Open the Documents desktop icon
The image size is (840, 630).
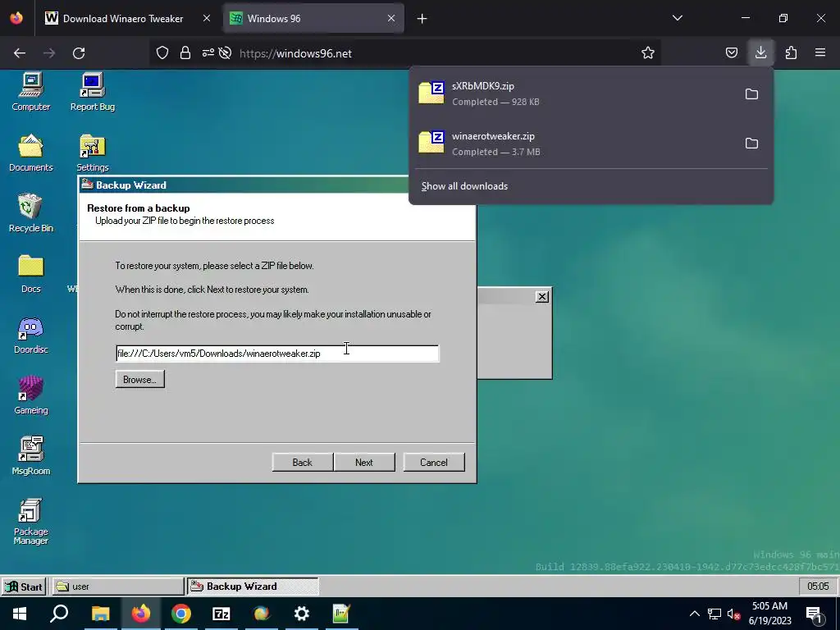(30, 152)
